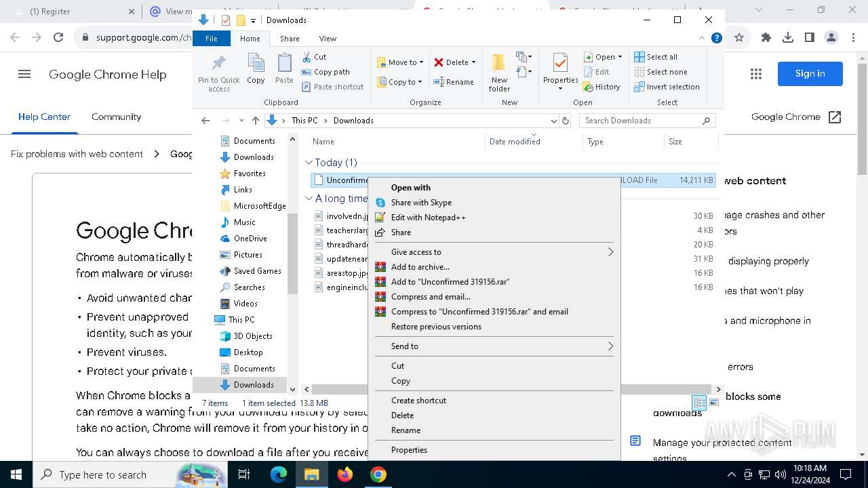Open the File tab
868x488 pixels.
tap(212, 39)
